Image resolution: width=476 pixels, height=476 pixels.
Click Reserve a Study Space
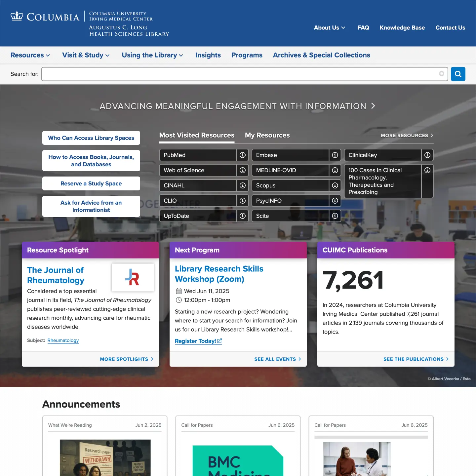point(91,183)
